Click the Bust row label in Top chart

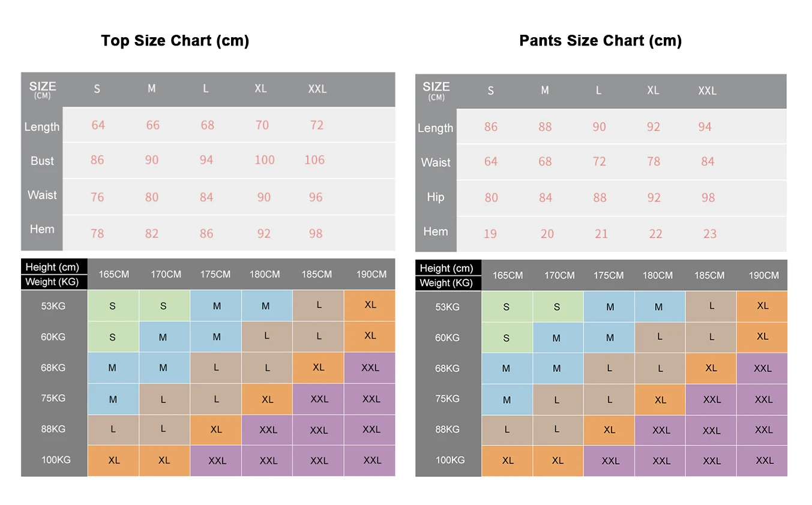coord(42,161)
